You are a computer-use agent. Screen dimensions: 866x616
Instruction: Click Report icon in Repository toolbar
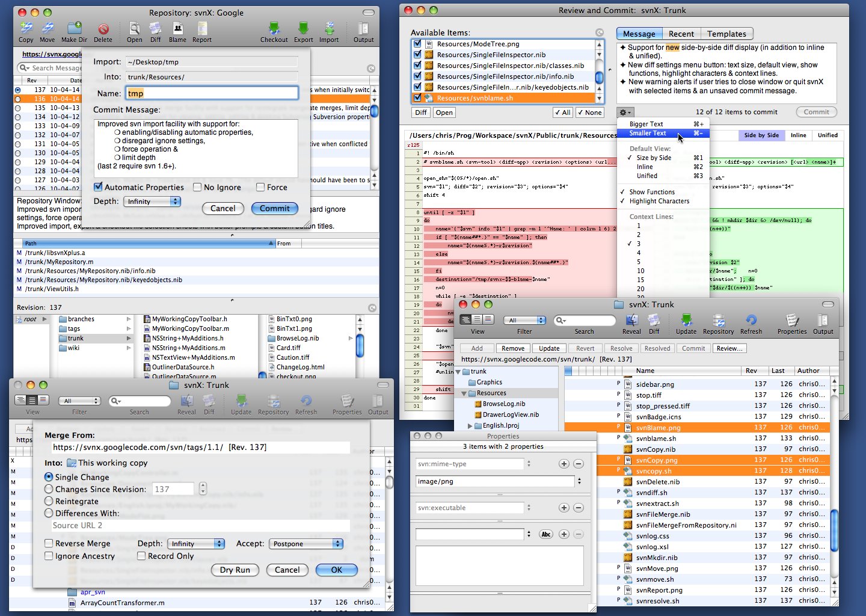click(x=202, y=28)
